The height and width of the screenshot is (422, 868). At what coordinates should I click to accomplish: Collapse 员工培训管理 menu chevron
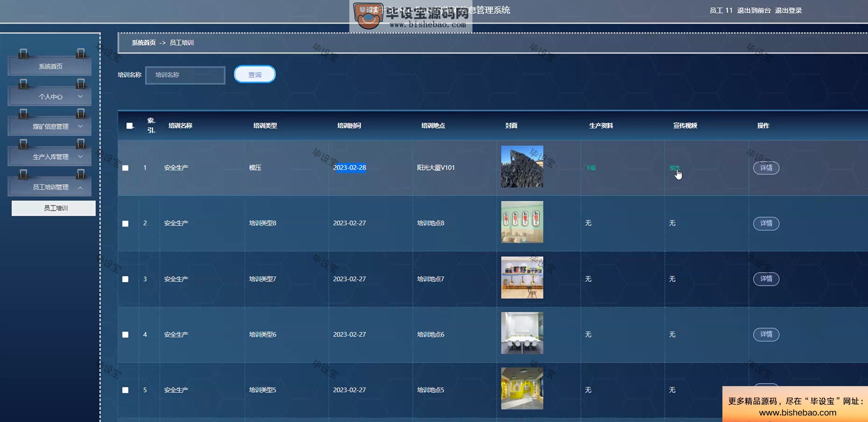[x=80, y=188]
